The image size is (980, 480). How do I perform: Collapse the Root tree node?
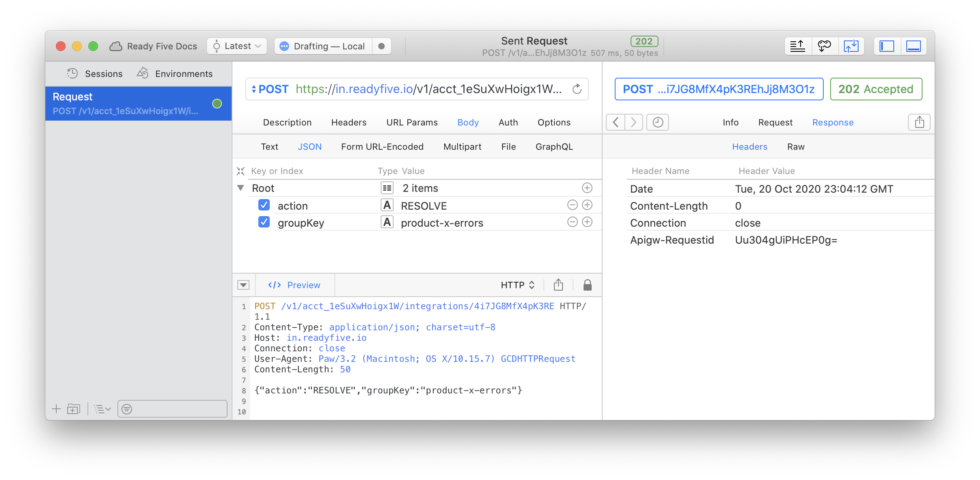click(x=241, y=188)
